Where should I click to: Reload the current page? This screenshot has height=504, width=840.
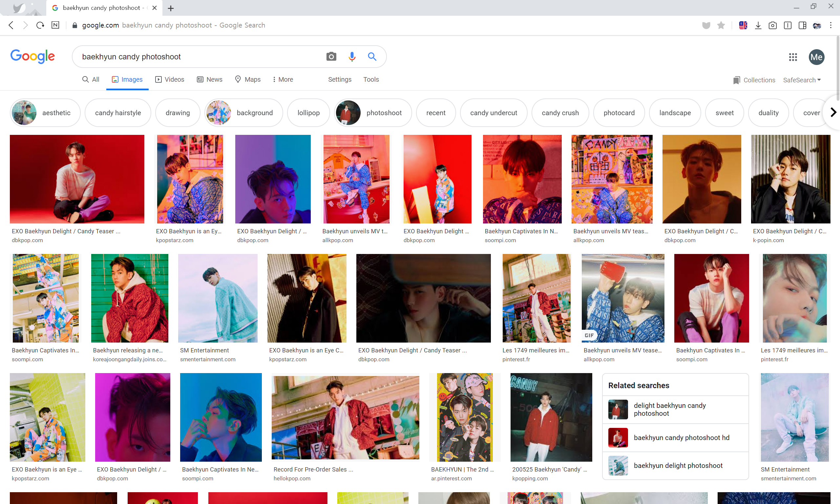click(40, 25)
